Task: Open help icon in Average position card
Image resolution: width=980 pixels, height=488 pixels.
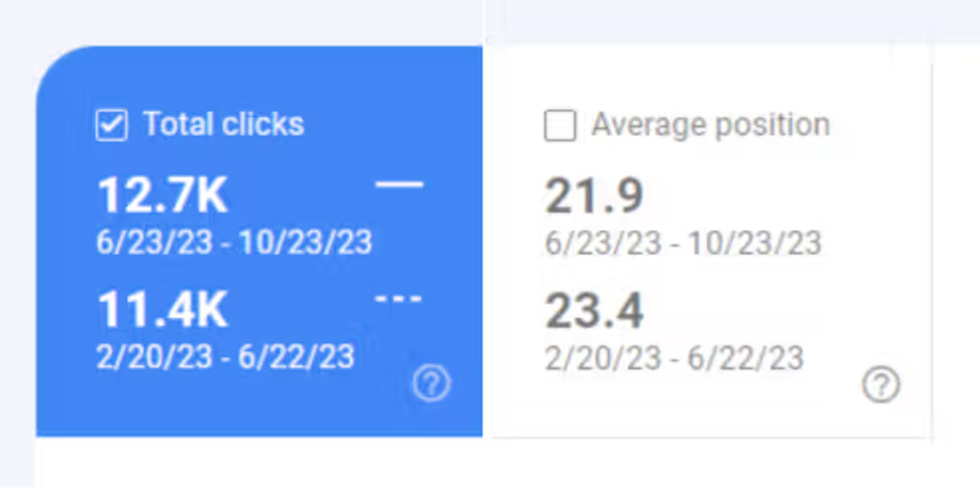Action: (881, 385)
